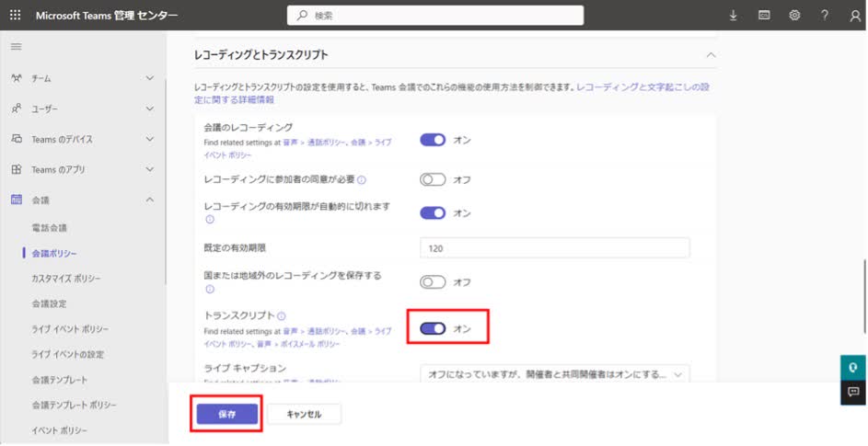Click the Teams のアプリ icon

tap(17, 169)
